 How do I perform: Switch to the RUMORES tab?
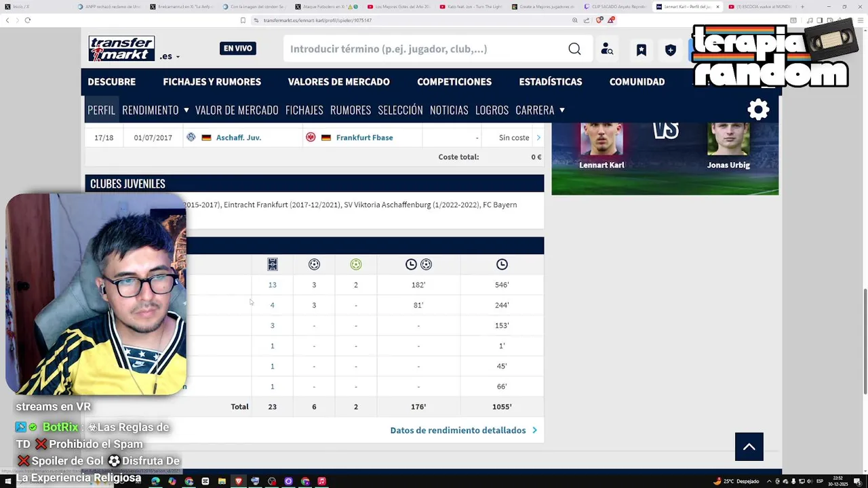(351, 110)
